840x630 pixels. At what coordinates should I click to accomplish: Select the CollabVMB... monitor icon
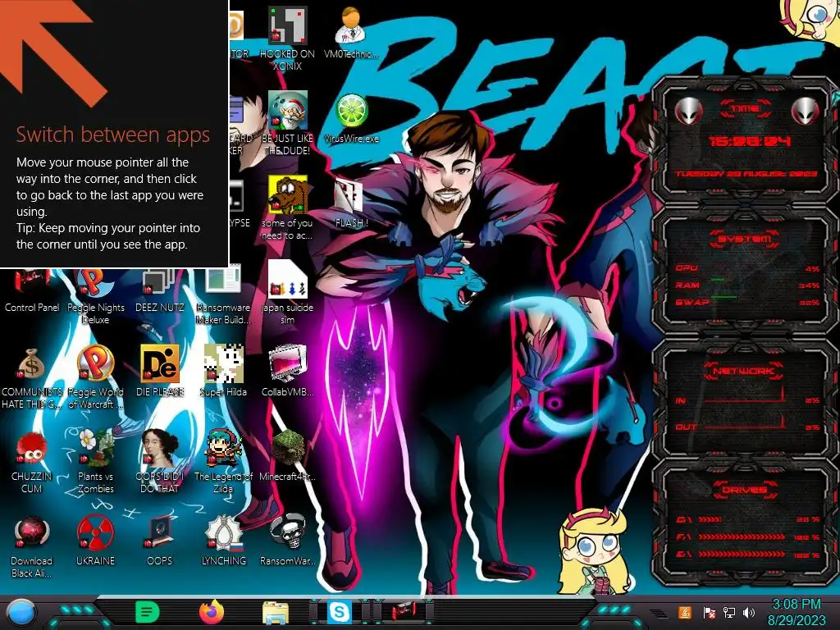point(287,363)
